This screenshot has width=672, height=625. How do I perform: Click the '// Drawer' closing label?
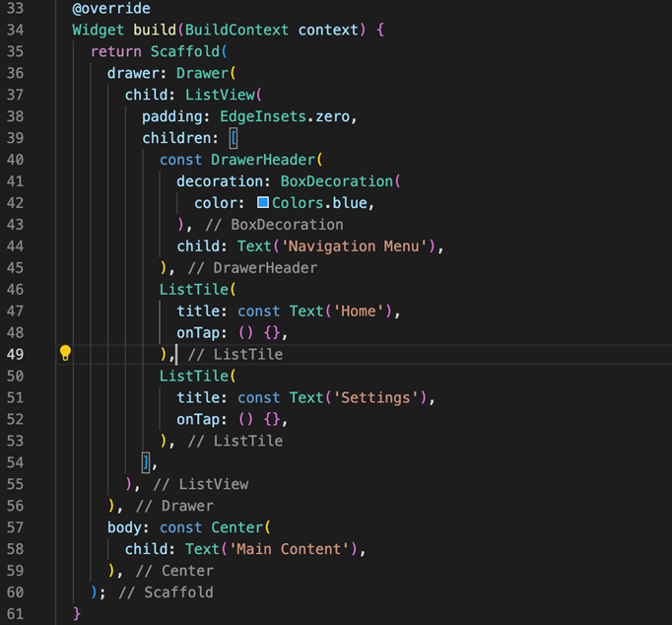click(x=174, y=506)
